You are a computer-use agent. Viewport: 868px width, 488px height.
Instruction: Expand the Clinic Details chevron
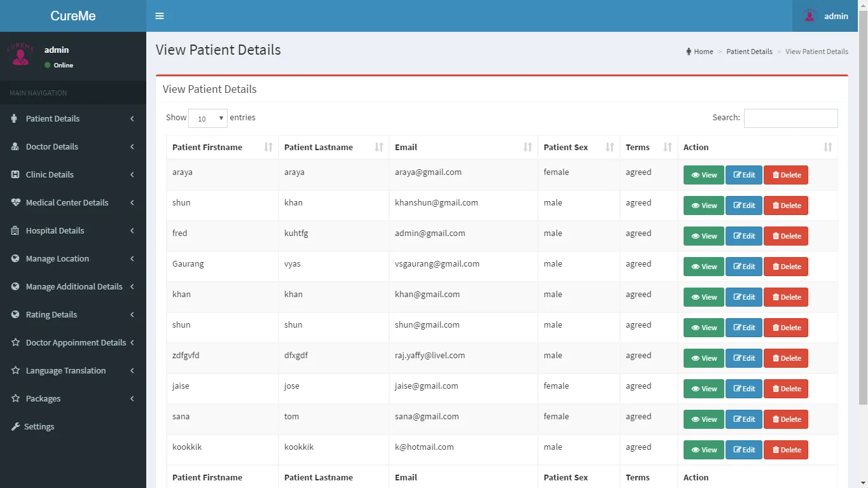tap(132, 174)
